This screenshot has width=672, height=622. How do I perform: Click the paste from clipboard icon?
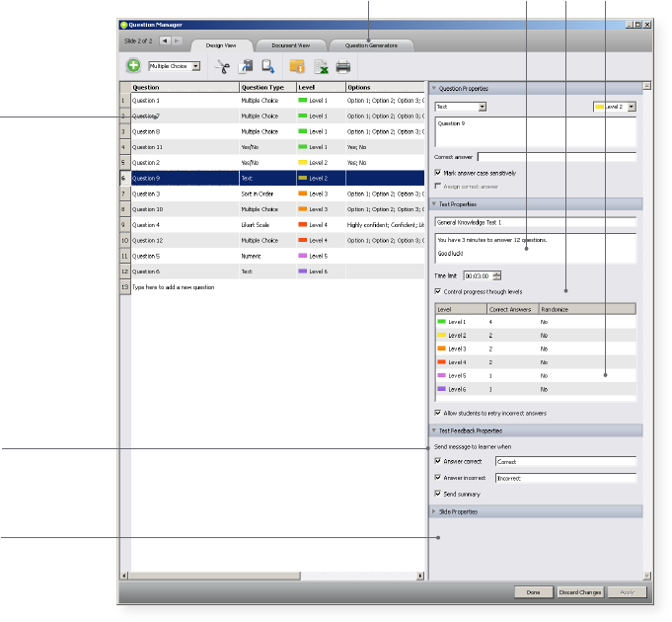point(268,66)
